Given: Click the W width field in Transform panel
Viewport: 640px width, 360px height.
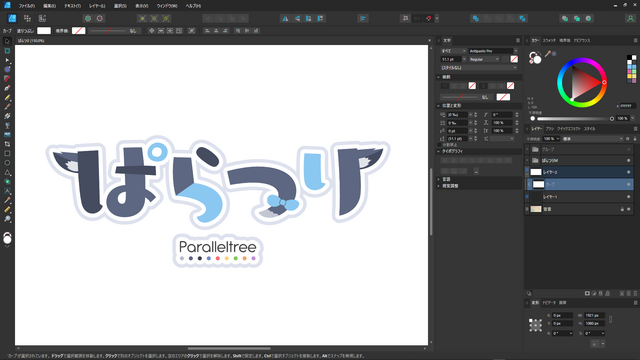Looking at the screenshot, I should 594,315.
